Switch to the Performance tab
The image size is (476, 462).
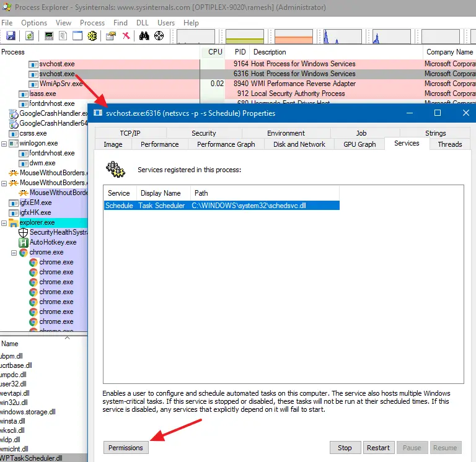tap(160, 144)
